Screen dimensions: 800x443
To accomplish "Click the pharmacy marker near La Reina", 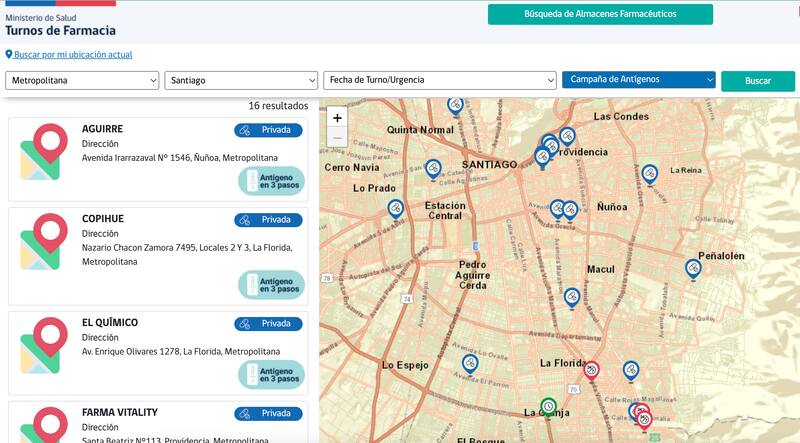I will pos(650,173).
